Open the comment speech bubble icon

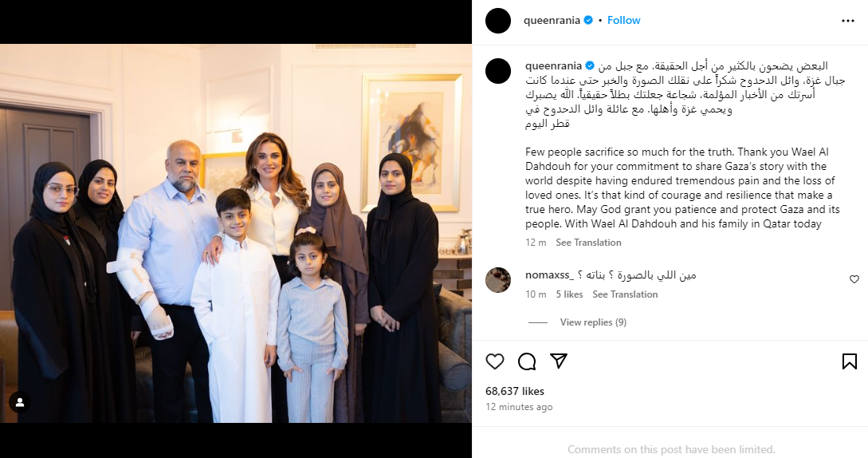[527, 361]
